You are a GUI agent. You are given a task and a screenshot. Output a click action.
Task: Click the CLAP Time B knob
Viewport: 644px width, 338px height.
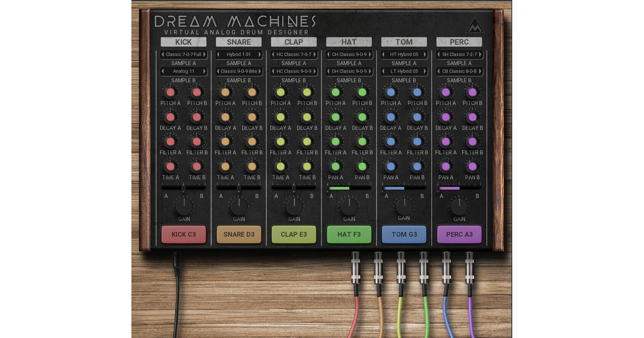point(307,166)
